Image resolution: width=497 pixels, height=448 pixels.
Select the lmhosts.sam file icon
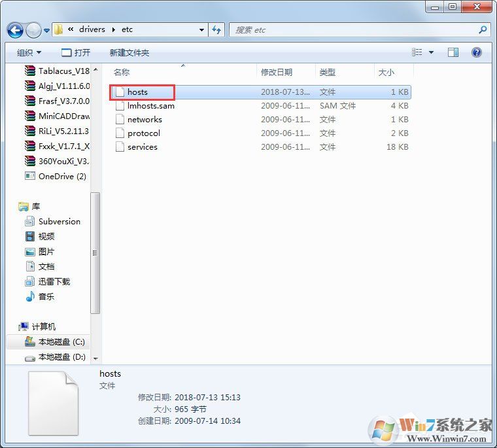click(x=120, y=106)
